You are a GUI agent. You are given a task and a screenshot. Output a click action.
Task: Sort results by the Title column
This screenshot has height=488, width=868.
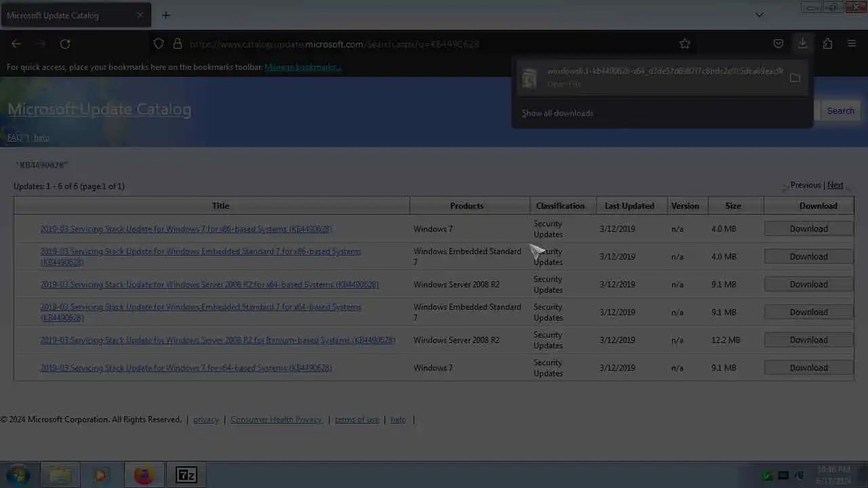point(220,206)
